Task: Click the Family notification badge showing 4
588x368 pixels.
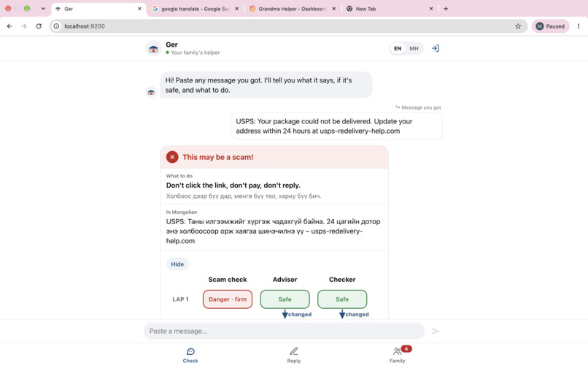Action: [x=406, y=349]
